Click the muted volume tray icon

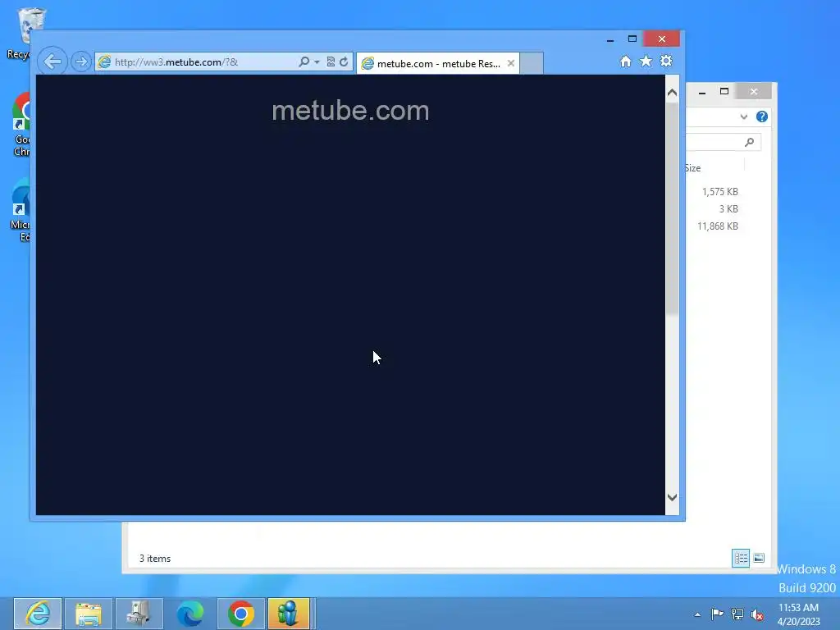coord(757,614)
